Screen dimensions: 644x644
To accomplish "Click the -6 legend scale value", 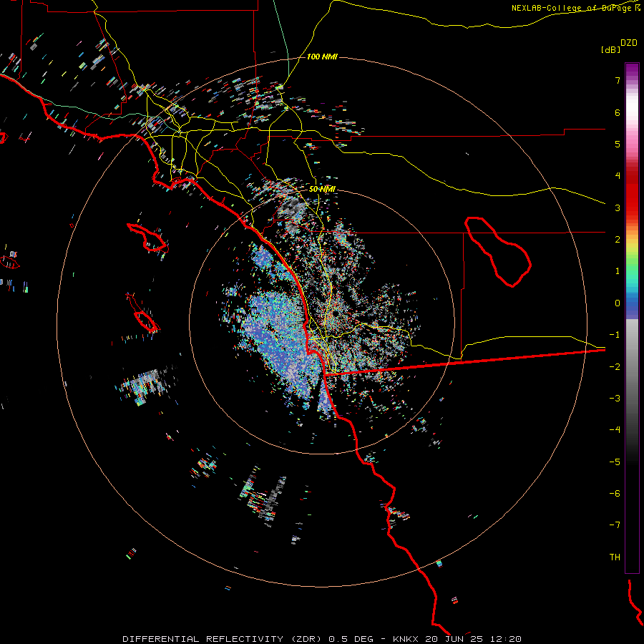I will point(615,494).
